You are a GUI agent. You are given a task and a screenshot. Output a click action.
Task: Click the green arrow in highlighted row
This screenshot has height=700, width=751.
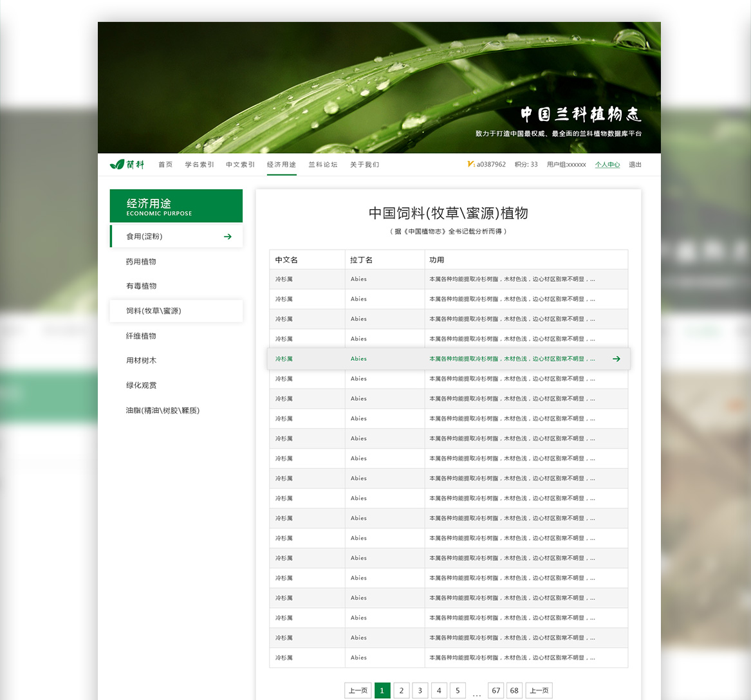[616, 359]
